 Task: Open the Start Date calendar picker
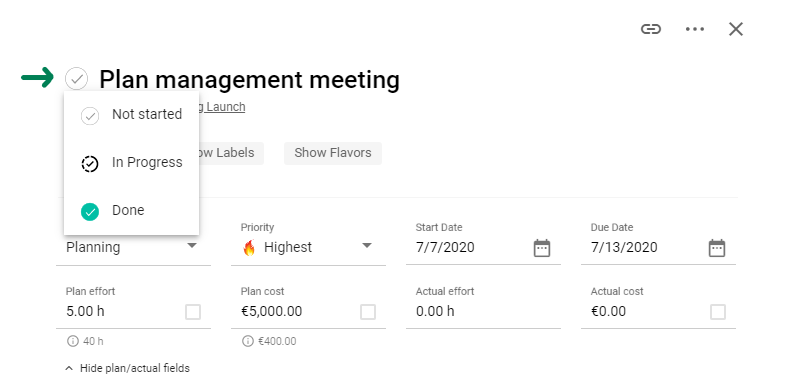[x=542, y=248]
